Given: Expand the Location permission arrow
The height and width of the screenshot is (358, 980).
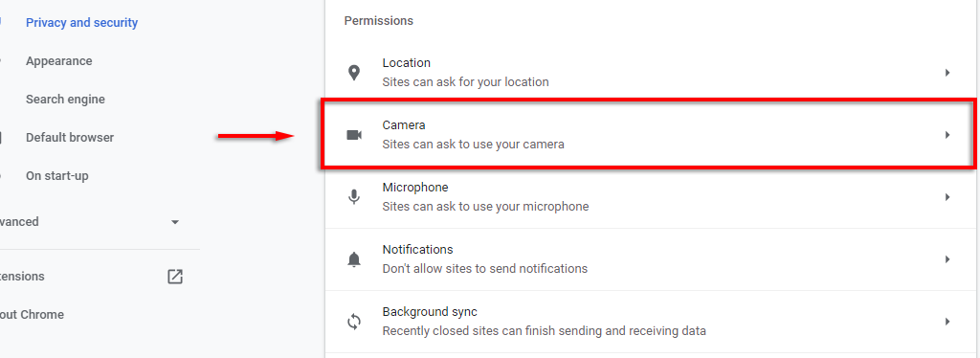Looking at the screenshot, I should coord(947,73).
